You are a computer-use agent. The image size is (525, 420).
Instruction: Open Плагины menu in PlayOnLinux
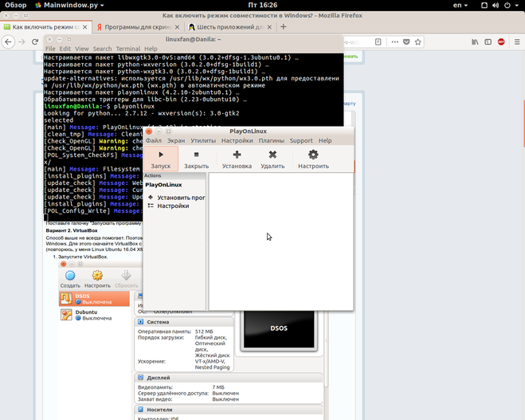pyautogui.click(x=272, y=141)
